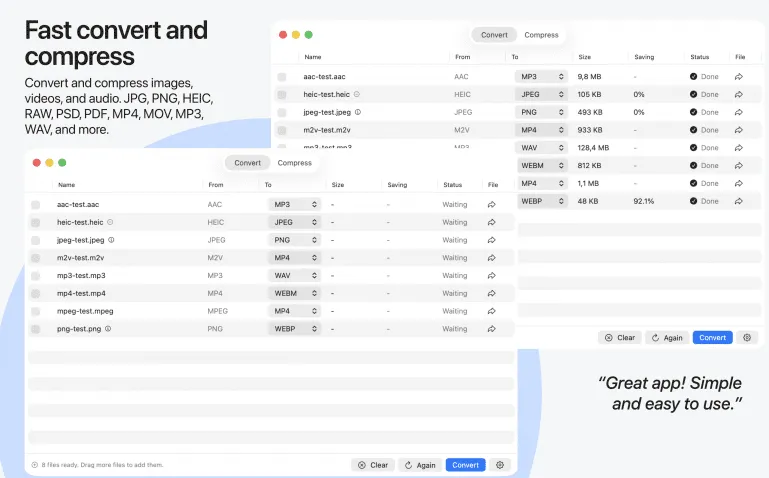Image resolution: width=769 pixels, height=478 pixels.
Task: Click share arrow in 493 KB row of back window
Action: (x=739, y=112)
